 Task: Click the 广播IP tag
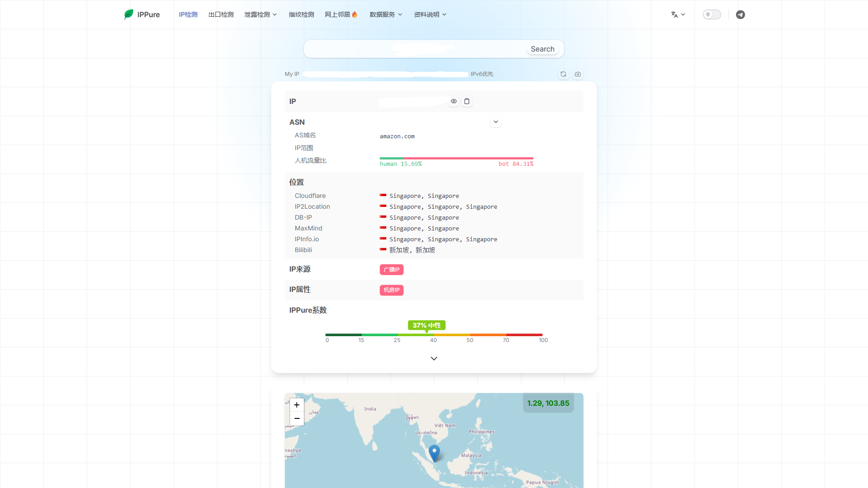392,270
